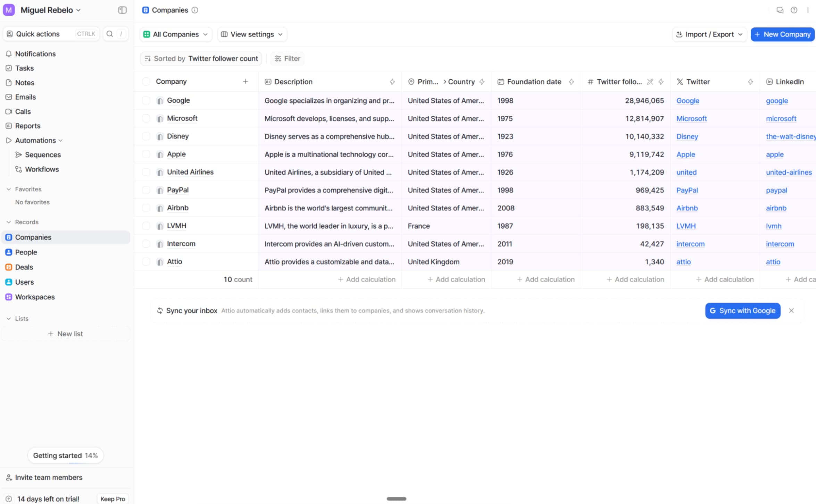Screen dimensions: 816x504
Task: Open Reports in the sidebar
Action: point(27,126)
